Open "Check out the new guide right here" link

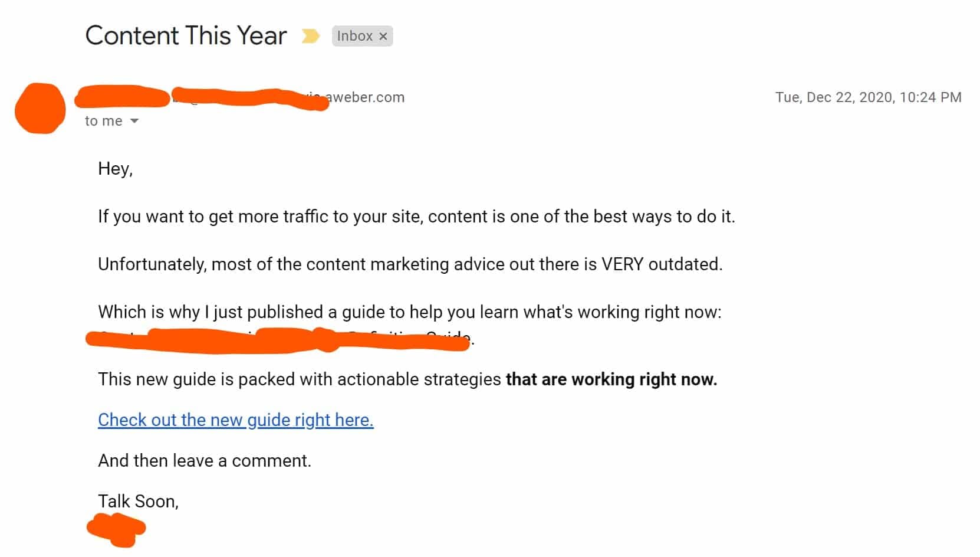coord(236,420)
